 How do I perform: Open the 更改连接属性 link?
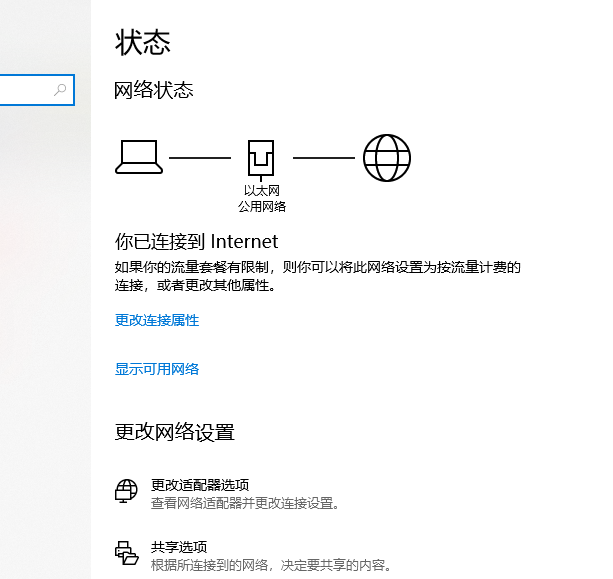[157, 320]
